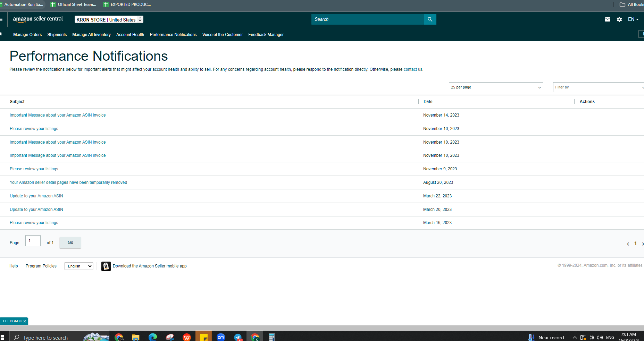
Task: Click the Subject column header
Action: 17,102
